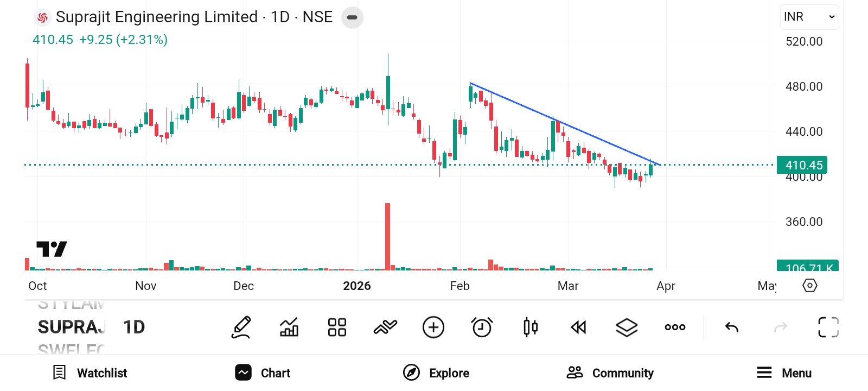Start bar replay with the rewind icon
Image resolution: width=868 pixels, height=391 pixels.
[x=578, y=327]
